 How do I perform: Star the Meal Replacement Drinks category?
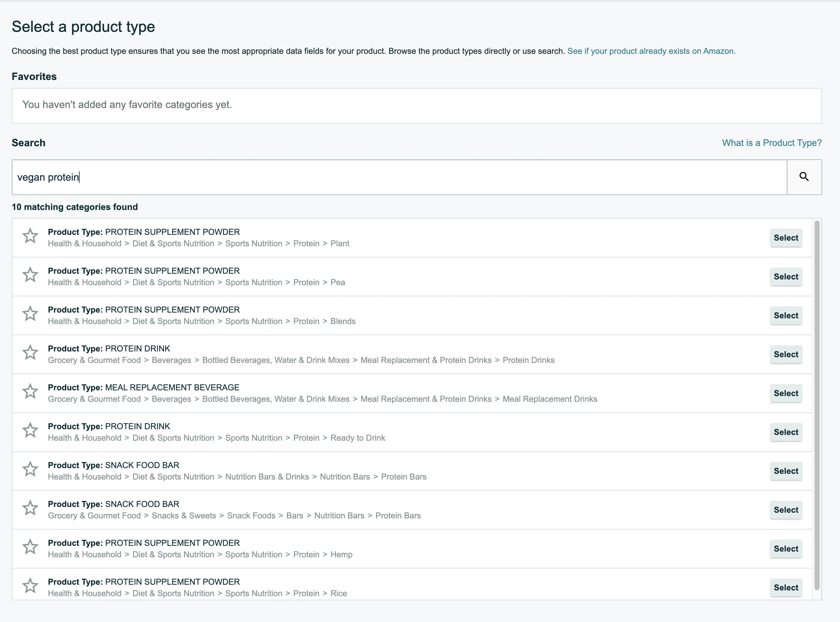point(30,392)
